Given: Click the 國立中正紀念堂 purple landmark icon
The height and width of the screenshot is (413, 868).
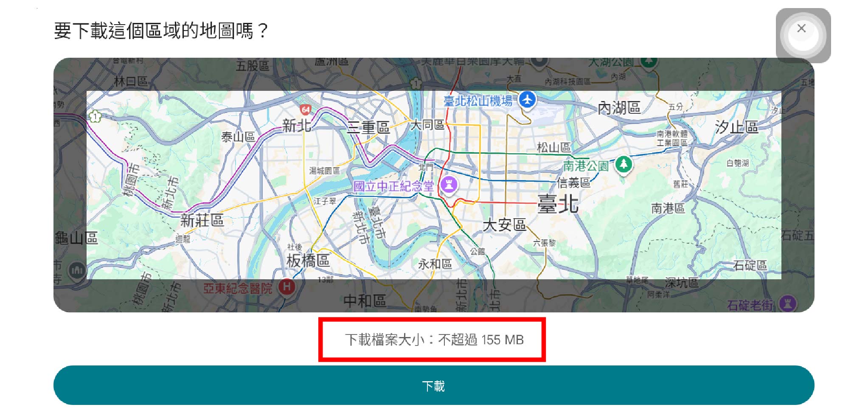Looking at the screenshot, I should coord(449,185).
